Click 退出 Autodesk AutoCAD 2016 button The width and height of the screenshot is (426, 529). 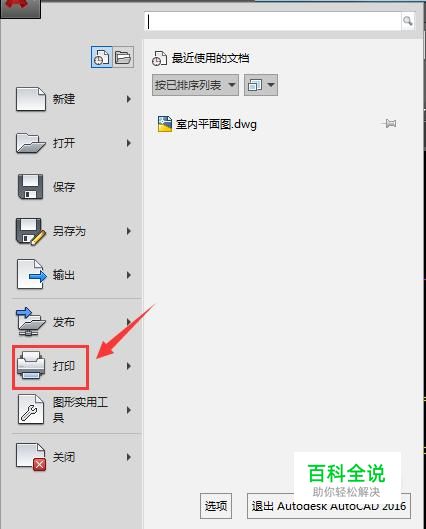click(x=329, y=506)
